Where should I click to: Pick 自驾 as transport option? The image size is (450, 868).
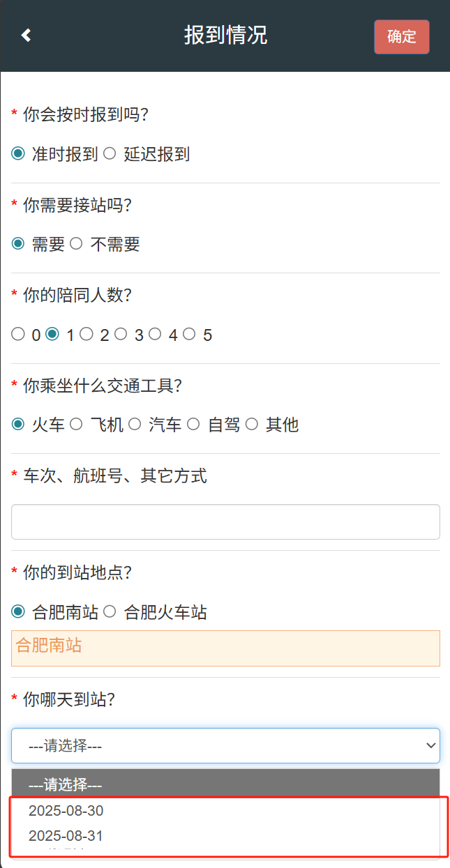[x=193, y=424]
